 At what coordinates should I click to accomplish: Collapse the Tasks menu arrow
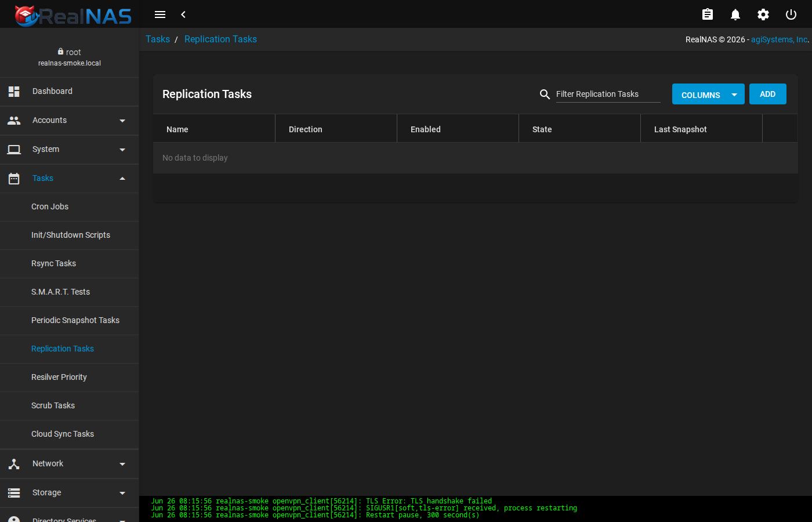click(x=122, y=179)
